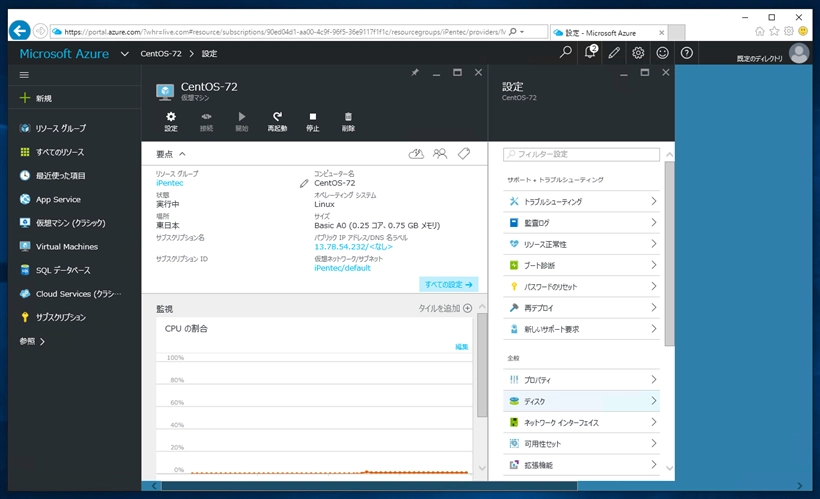Screen dimensions: 820x499
Task: Click the pencil edit dashboard icon
Action: [x=614, y=53]
